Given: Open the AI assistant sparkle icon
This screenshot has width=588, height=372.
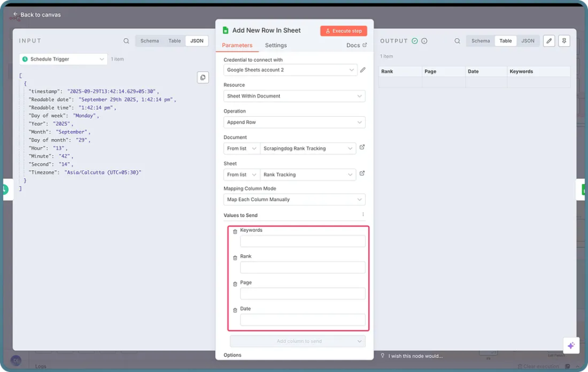Looking at the screenshot, I should click(571, 345).
